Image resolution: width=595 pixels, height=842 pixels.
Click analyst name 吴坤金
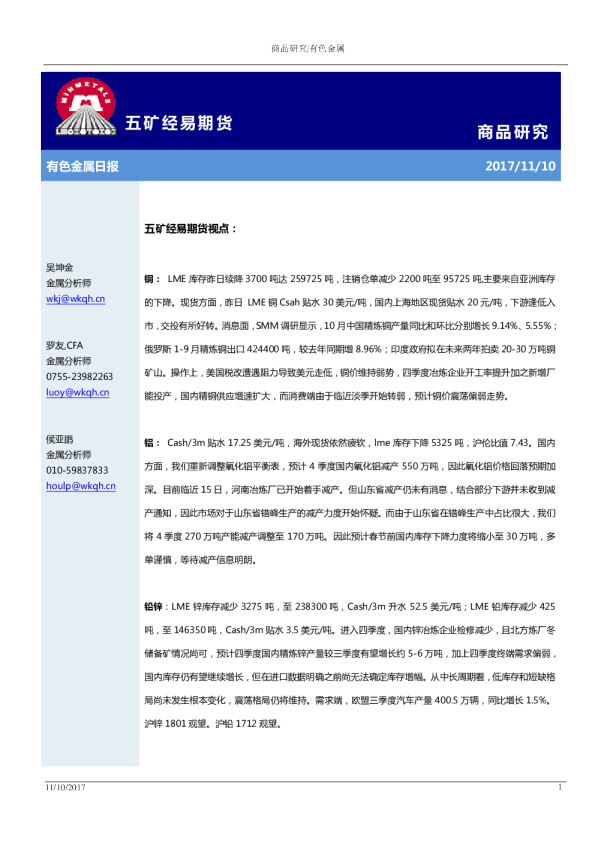tap(60, 267)
